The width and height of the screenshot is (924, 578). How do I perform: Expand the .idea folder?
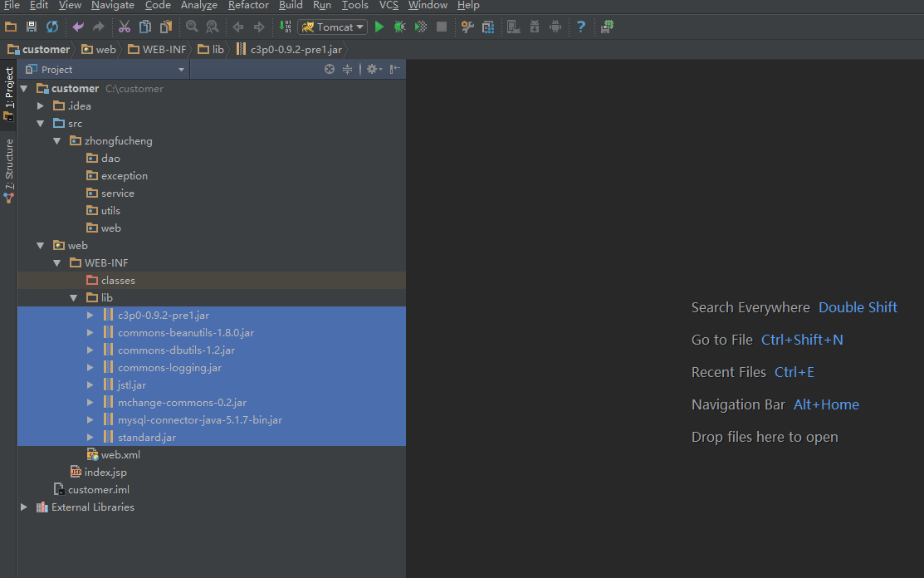41,106
